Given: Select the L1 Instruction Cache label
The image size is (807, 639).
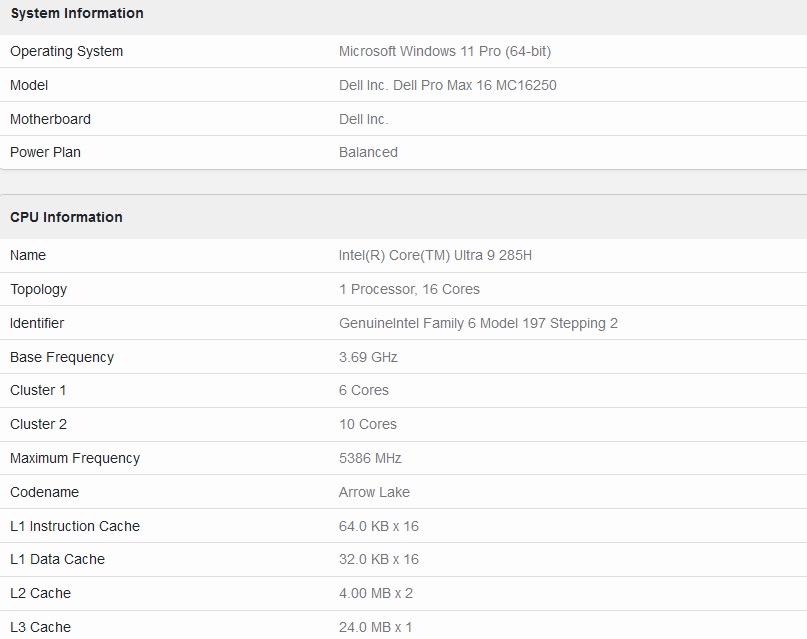Looking at the screenshot, I should click(x=75, y=526).
